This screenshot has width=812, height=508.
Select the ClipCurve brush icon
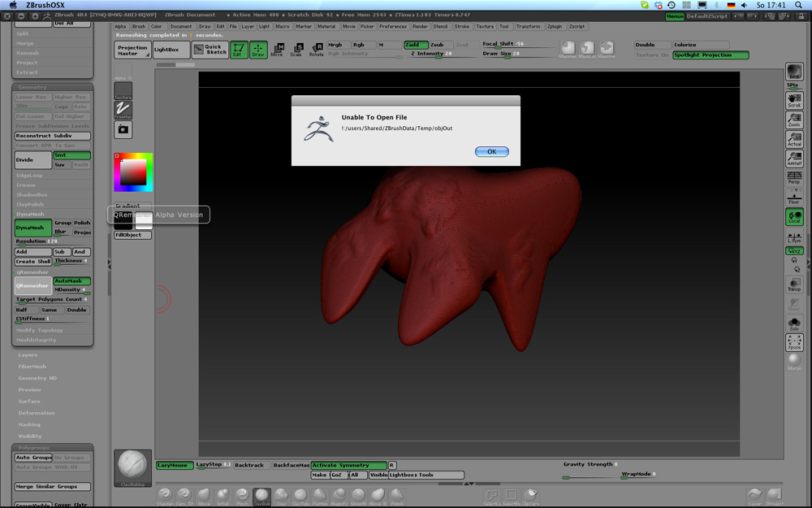(x=530, y=497)
